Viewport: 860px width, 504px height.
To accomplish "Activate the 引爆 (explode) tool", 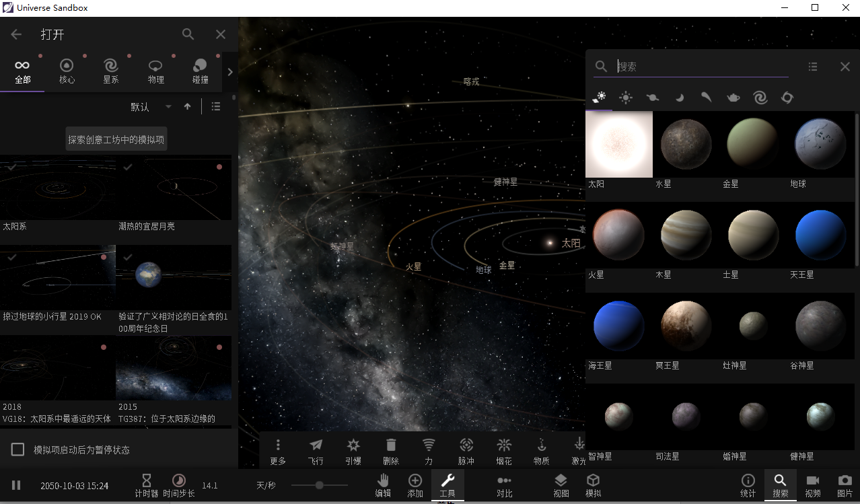I will pos(353,451).
